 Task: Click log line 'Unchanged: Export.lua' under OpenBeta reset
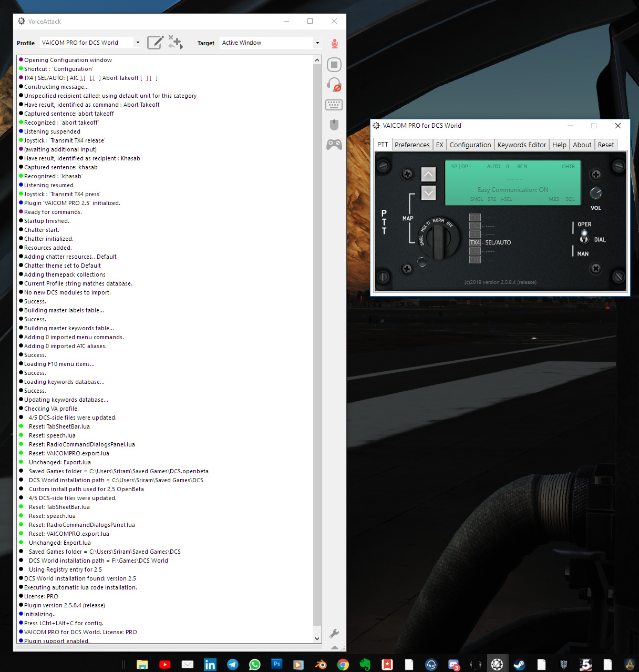pyautogui.click(x=60, y=462)
